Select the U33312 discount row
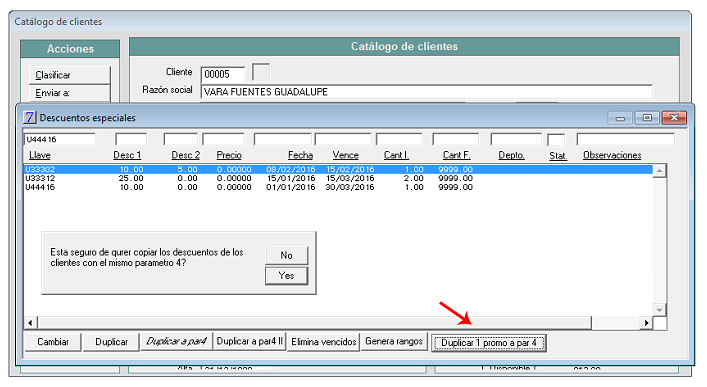 (338, 178)
